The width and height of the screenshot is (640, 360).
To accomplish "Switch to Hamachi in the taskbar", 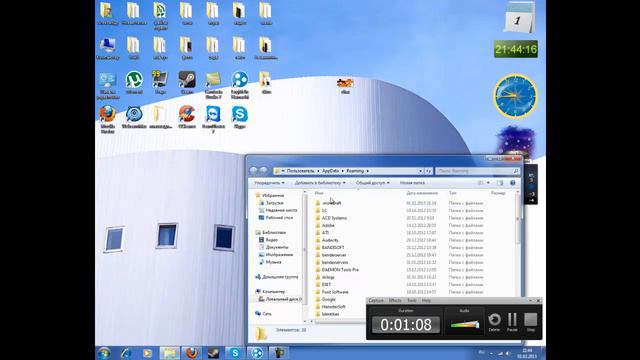I will click(x=257, y=353).
